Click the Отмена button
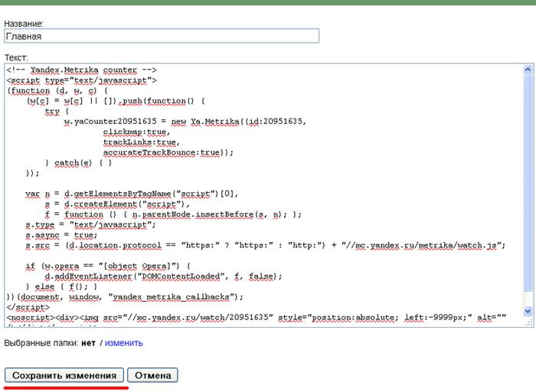Viewport: 536px width, 392px height. (x=153, y=375)
